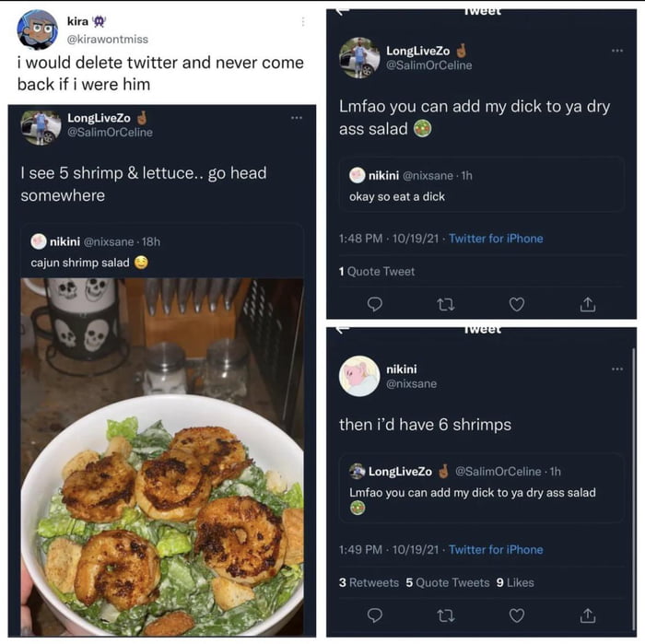Show the "3 Retweets" list
Image resolution: width=645 pixels, height=644 pixels.
click(x=369, y=582)
